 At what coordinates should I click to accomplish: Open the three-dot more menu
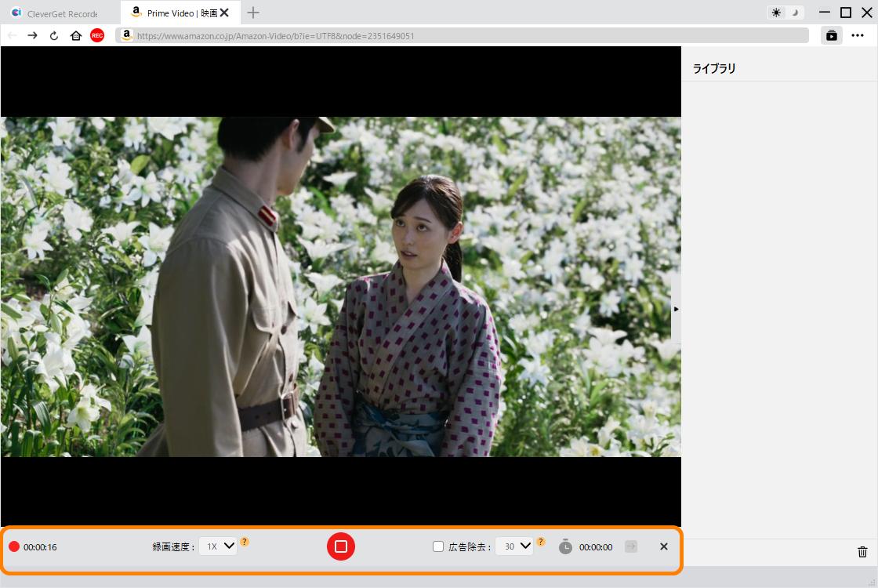tap(858, 36)
